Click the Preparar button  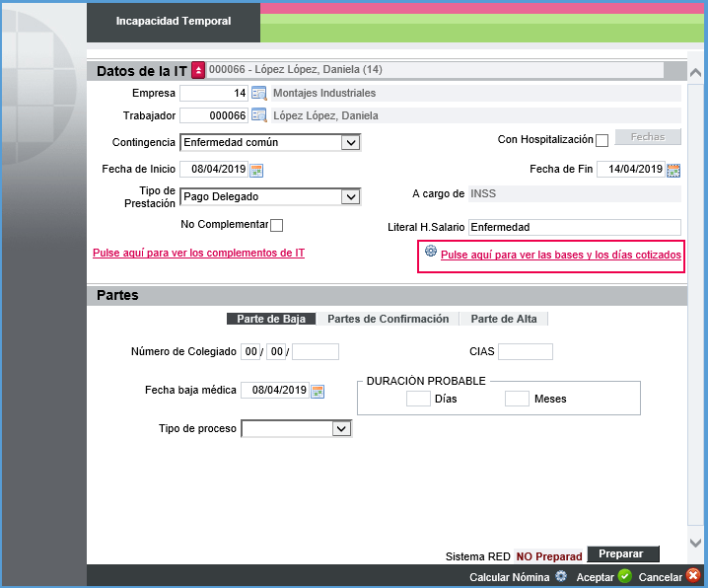tap(623, 553)
